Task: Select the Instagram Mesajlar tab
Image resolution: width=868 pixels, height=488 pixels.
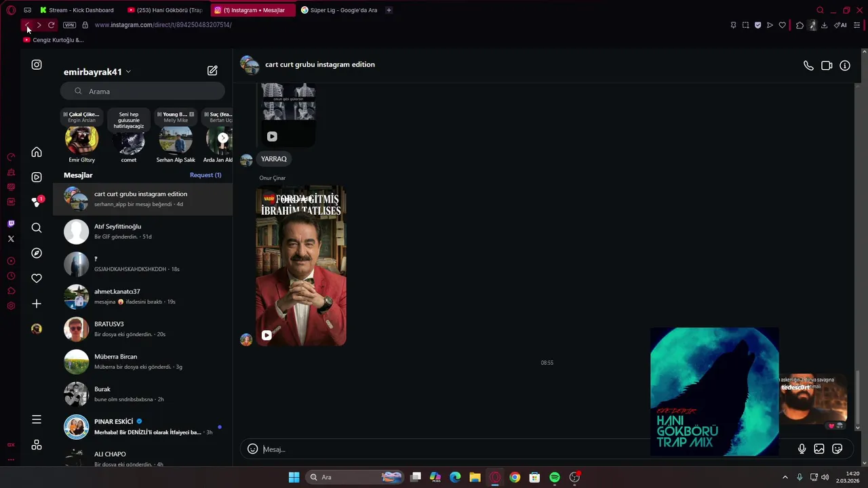Action: [x=252, y=10]
